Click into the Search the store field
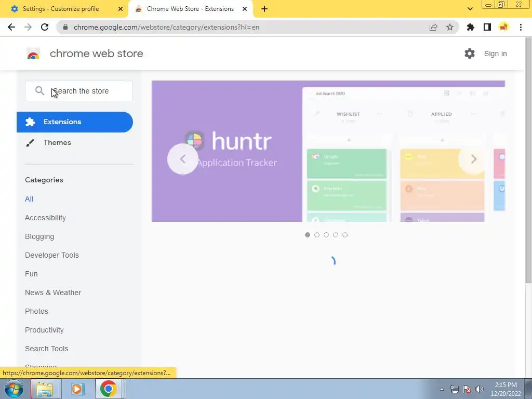The height and width of the screenshot is (399, 532). [79, 91]
